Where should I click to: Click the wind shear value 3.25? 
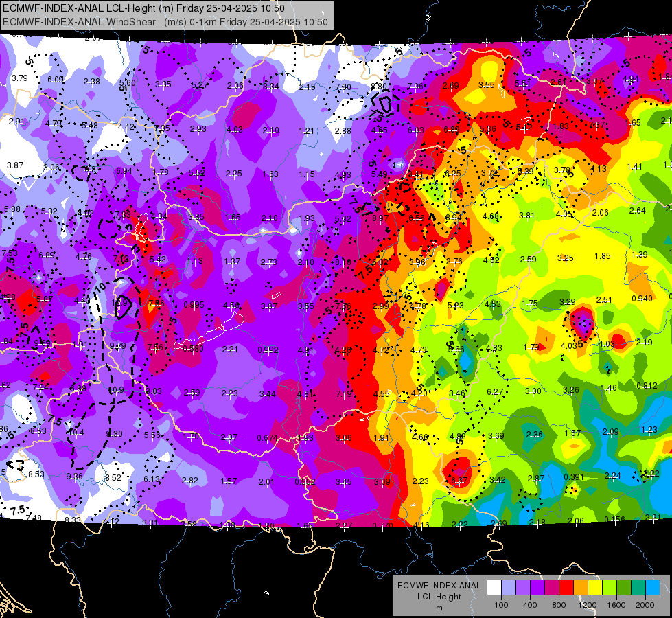click(x=566, y=257)
